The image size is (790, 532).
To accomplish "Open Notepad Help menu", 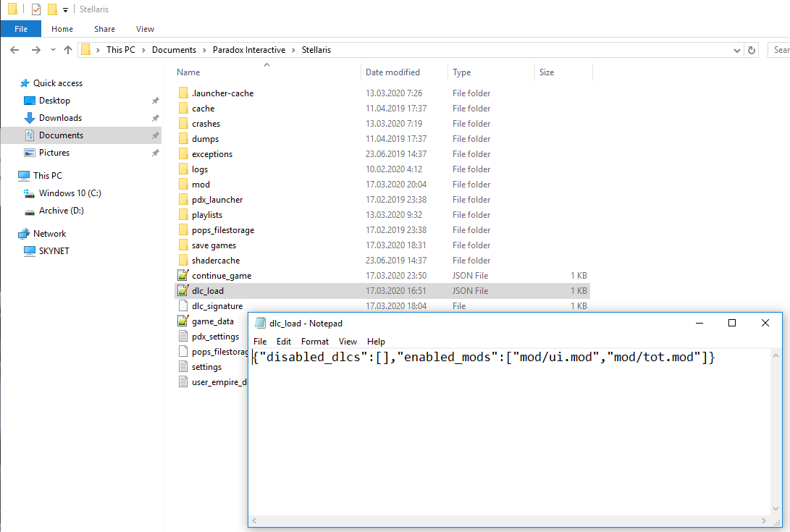I will point(376,342).
